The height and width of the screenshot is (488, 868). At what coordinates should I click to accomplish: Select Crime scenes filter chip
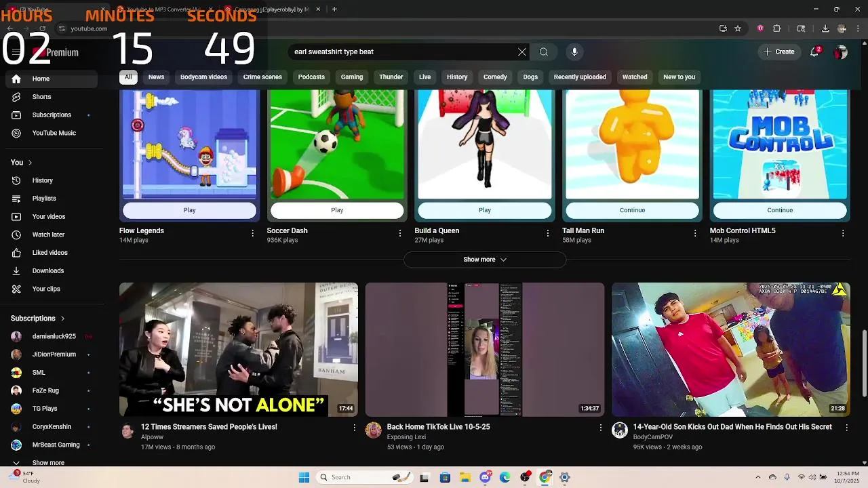pos(262,77)
